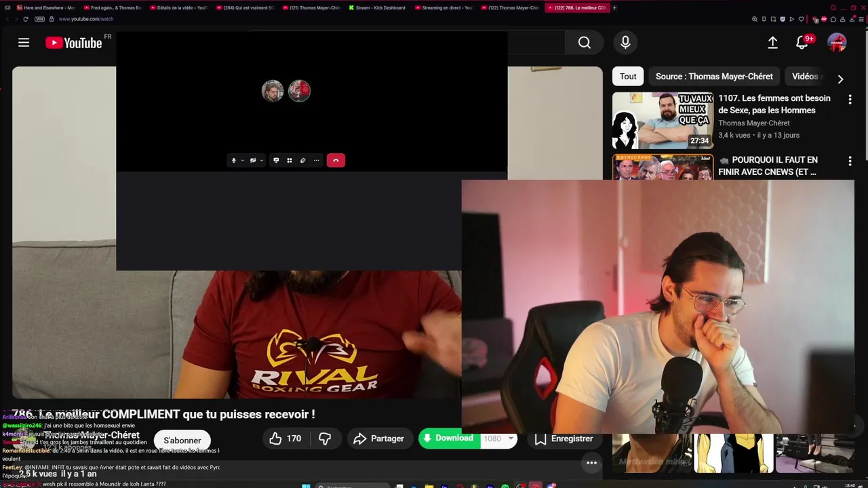The image size is (868, 488).
Task: Open the YouTube hamburger guide menu
Action: coord(24,43)
